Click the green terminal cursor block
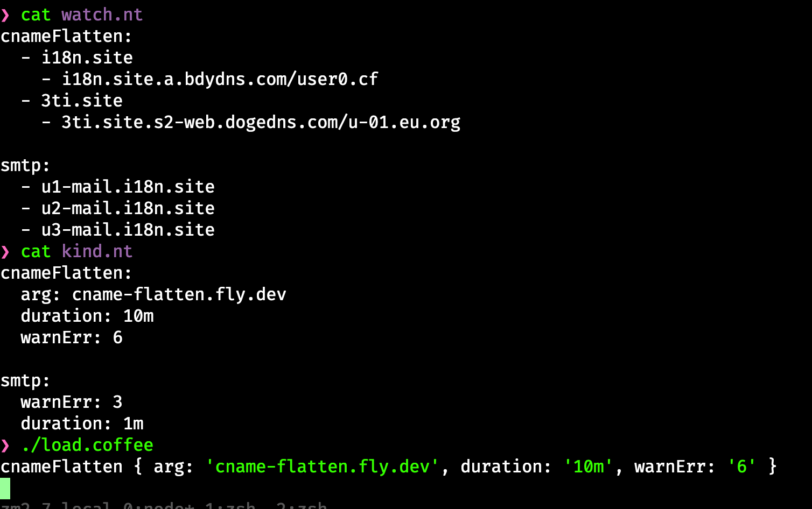Viewport: 812px width, 509px height. (x=5, y=489)
